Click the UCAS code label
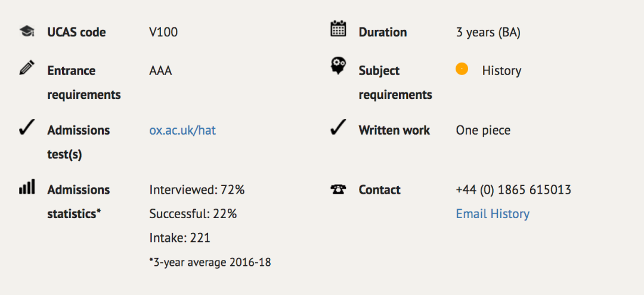 pyautogui.click(x=76, y=32)
